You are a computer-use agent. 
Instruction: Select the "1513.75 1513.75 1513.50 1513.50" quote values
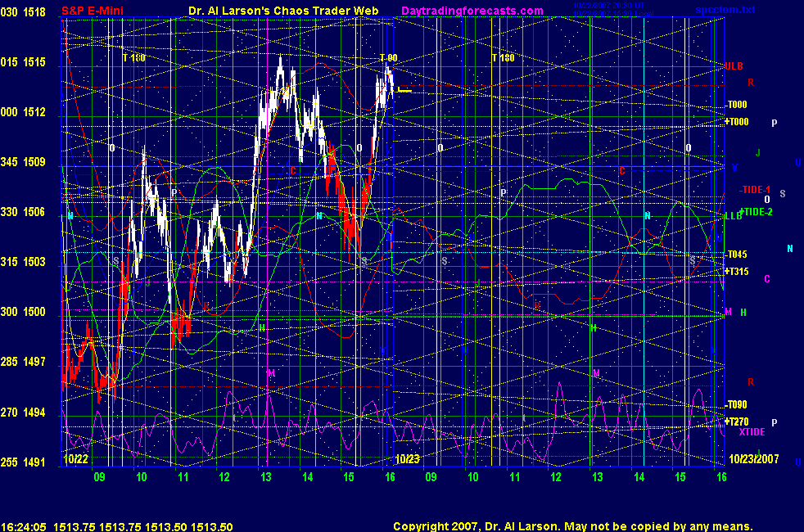tap(143, 526)
